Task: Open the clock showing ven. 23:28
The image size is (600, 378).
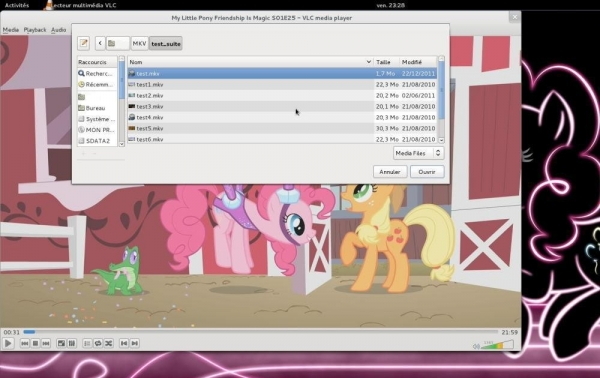Action: coord(391,5)
